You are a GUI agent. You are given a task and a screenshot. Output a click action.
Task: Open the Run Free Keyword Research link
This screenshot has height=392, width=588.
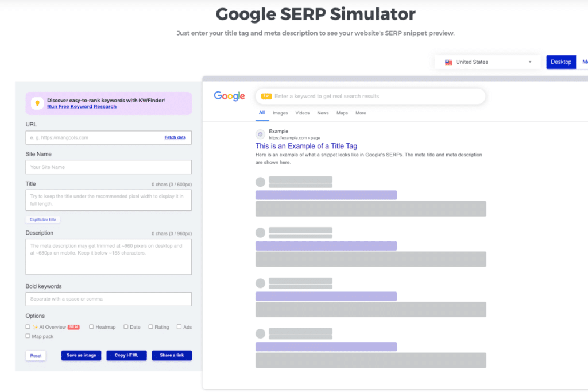click(x=82, y=107)
